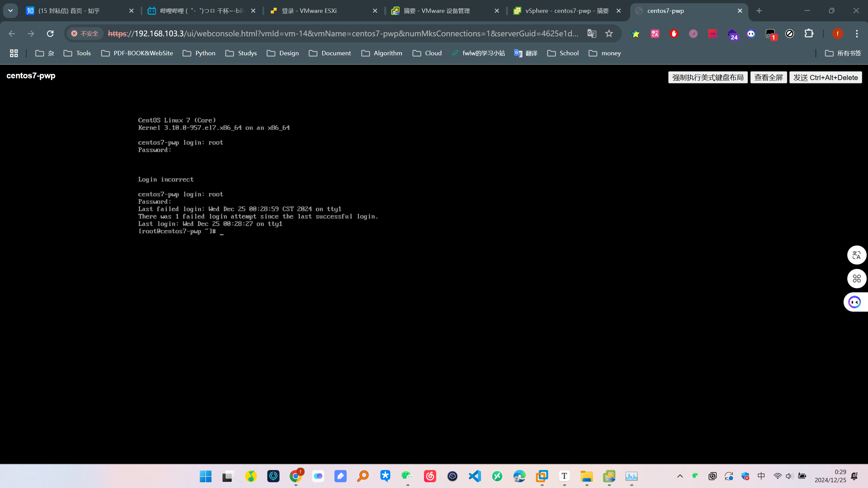The height and width of the screenshot is (488, 868).
Task: Open the round purple avatar extension
Action: tap(693, 34)
